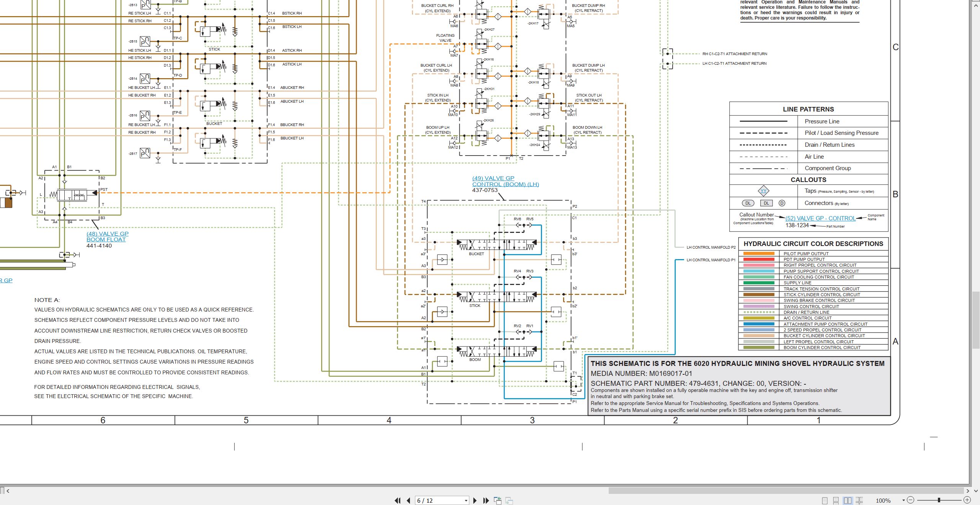Click the (52) VALVE GP - CONTROL link

pos(820,218)
